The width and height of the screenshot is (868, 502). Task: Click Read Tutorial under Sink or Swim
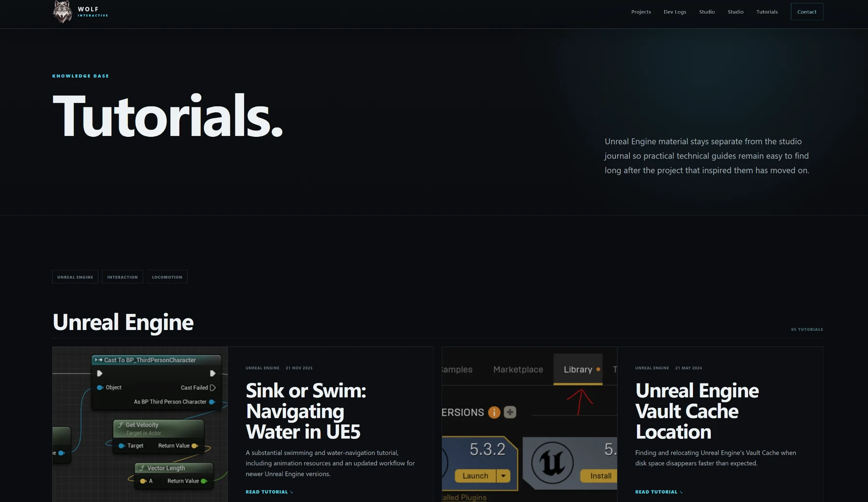(269, 492)
